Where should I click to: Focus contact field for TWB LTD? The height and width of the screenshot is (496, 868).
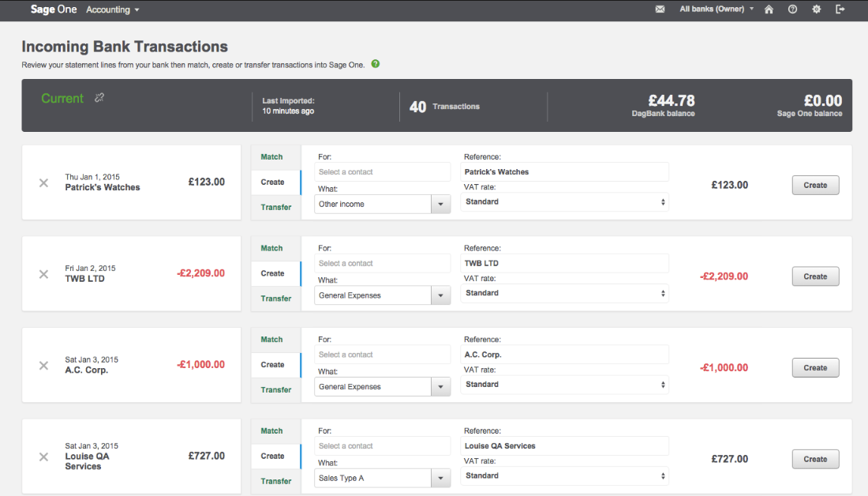click(383, 263)
